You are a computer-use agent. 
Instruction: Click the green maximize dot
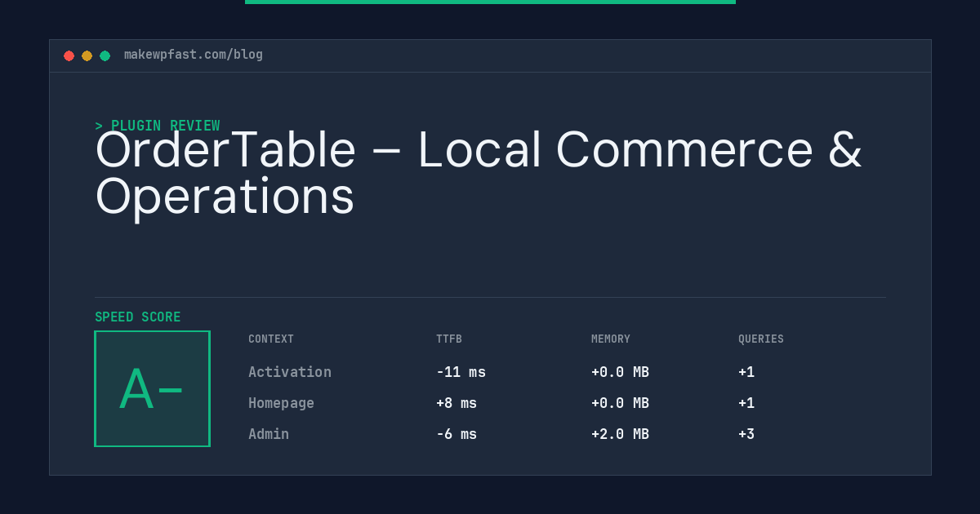point(105,56)
